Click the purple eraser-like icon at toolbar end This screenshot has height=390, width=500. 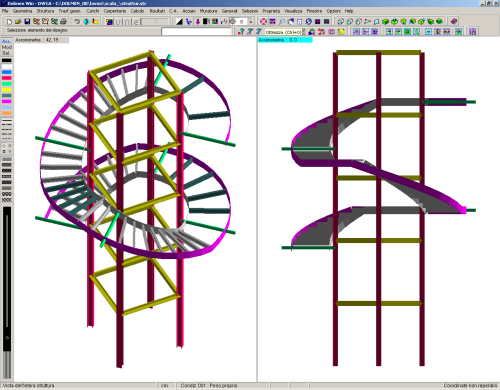point(454,22)
